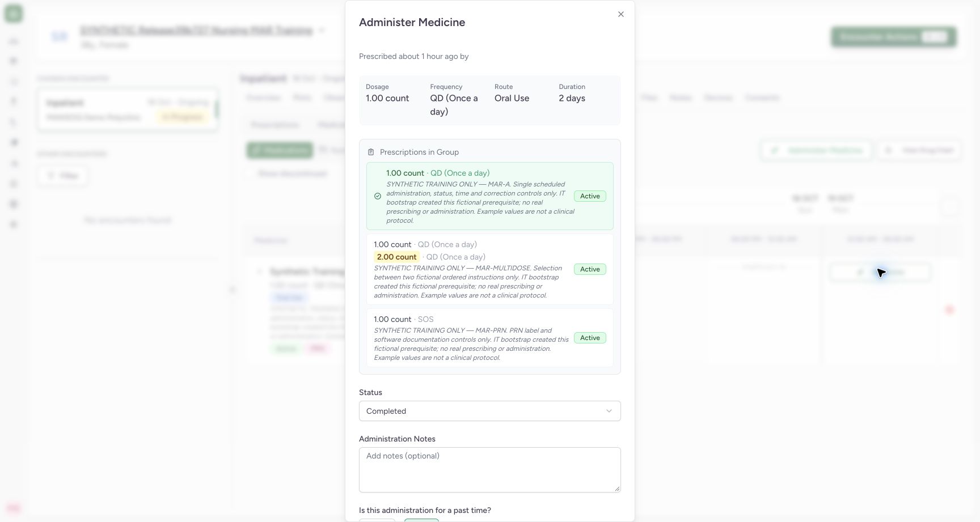Select the MAR-PRN SOS prescription description text

471,344
